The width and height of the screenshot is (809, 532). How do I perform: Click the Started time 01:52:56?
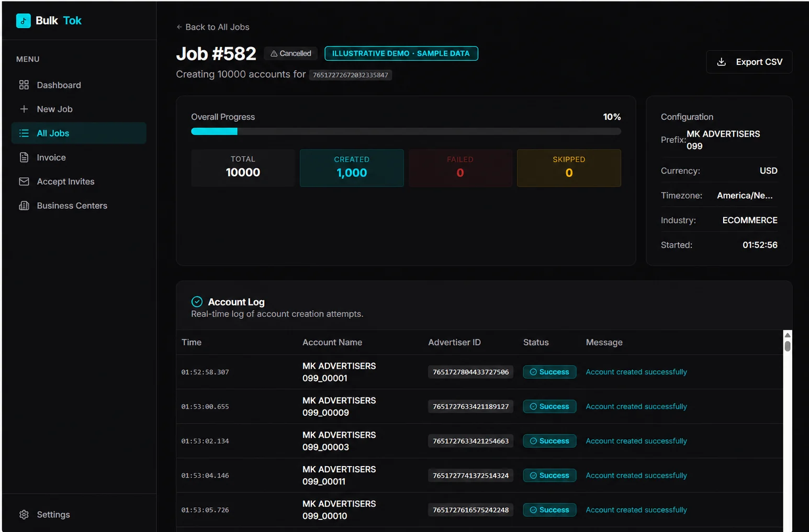pos(760,245)
